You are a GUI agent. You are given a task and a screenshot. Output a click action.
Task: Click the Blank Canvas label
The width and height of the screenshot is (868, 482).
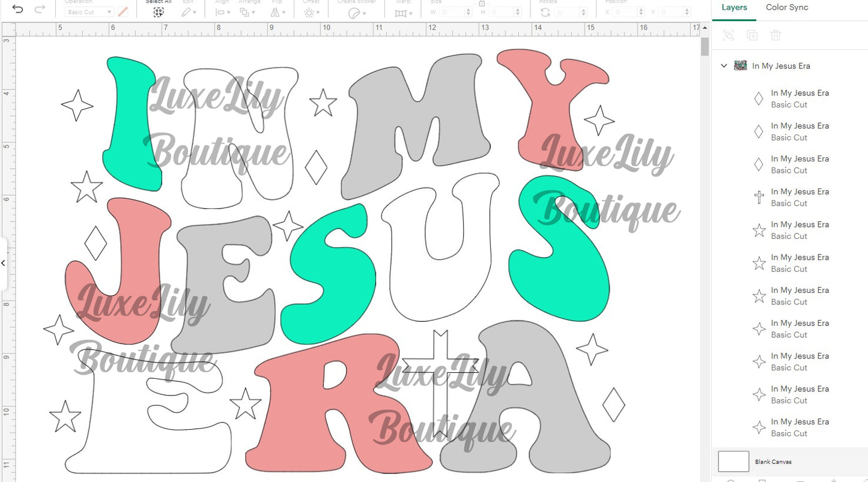coord(773,462)
